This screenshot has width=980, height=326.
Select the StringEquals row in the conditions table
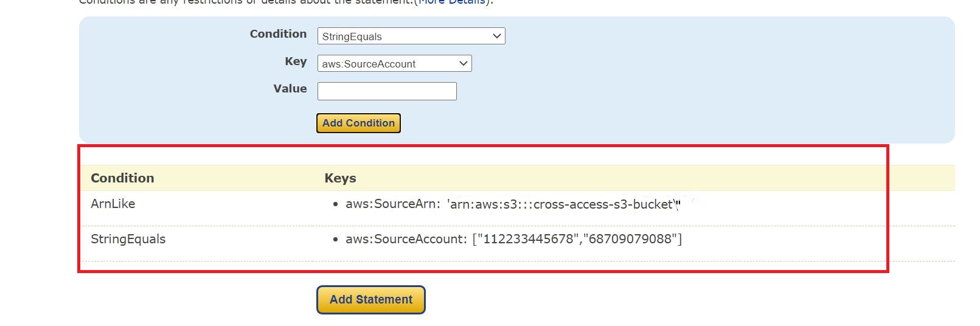click(128, 239)
